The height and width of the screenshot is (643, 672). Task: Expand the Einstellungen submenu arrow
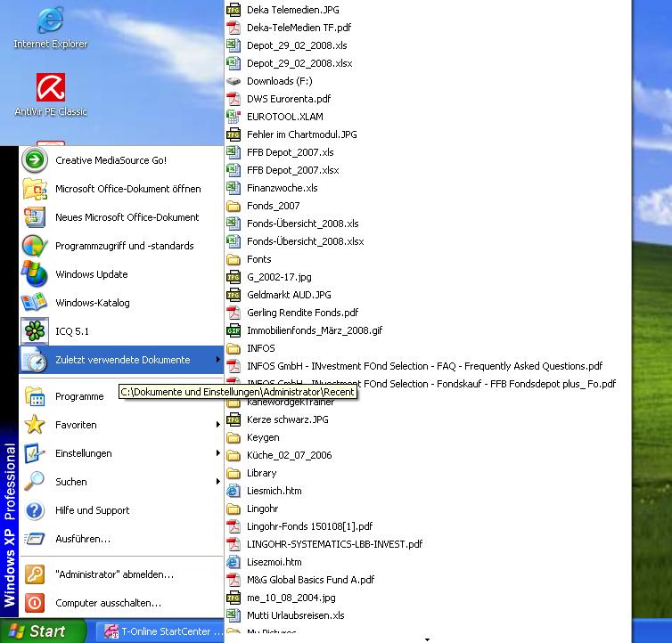217,453
